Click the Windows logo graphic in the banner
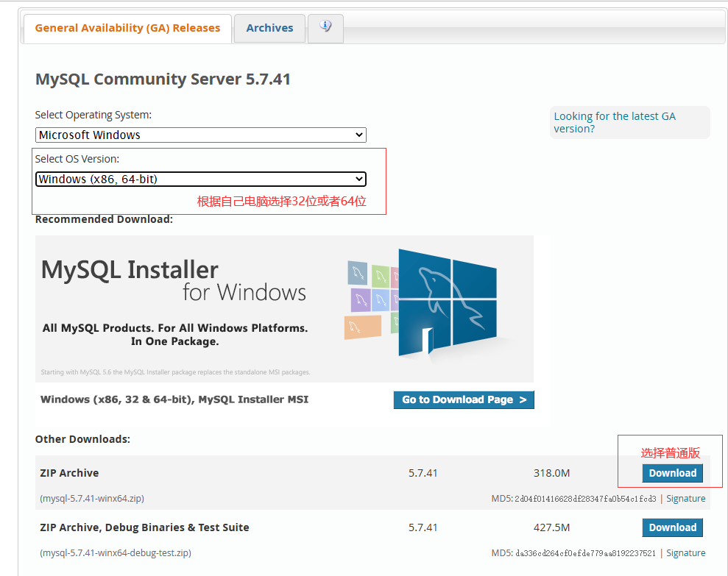 (447, 304)
